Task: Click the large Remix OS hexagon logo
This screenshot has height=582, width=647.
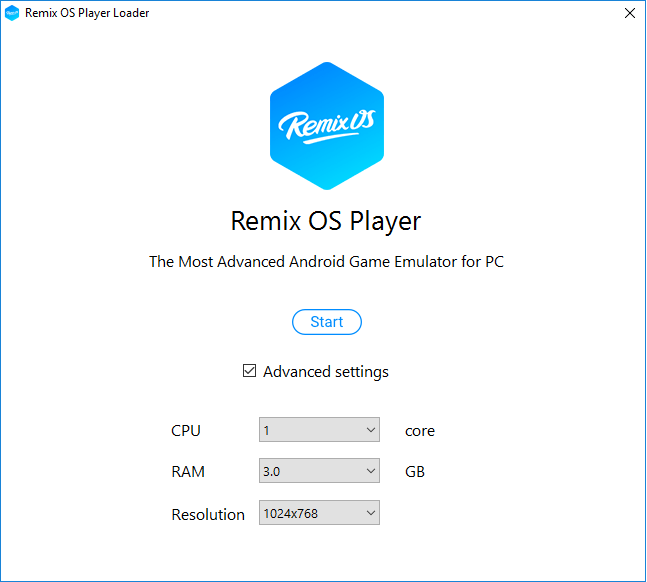Action: click(327, 126)
